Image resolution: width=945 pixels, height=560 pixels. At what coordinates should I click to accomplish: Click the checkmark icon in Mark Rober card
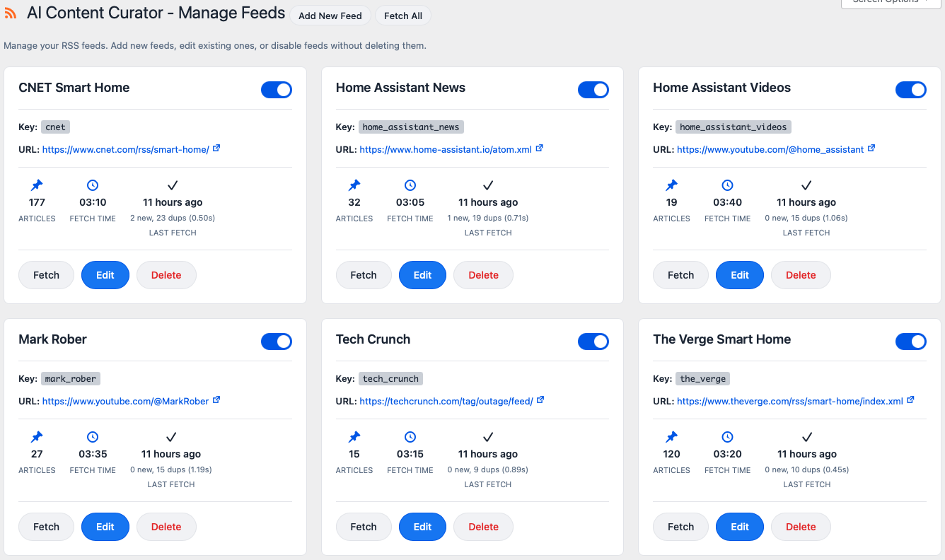(x=171, y=437)
